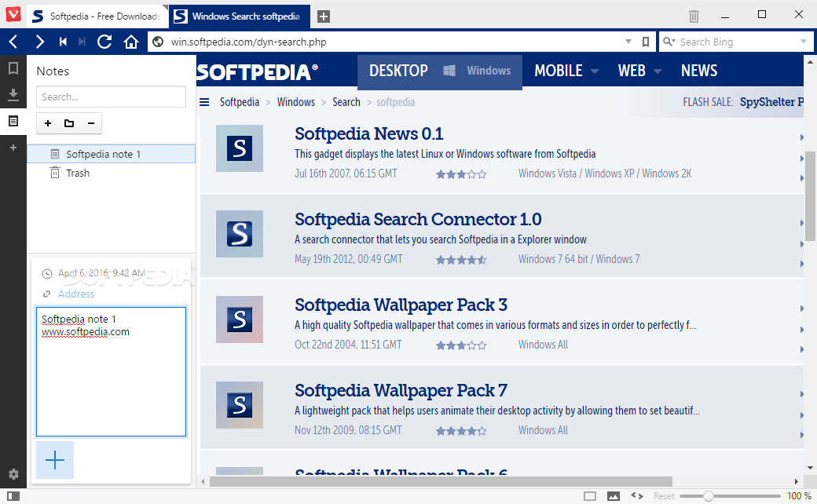Open the page actions icon

point(637,495)
